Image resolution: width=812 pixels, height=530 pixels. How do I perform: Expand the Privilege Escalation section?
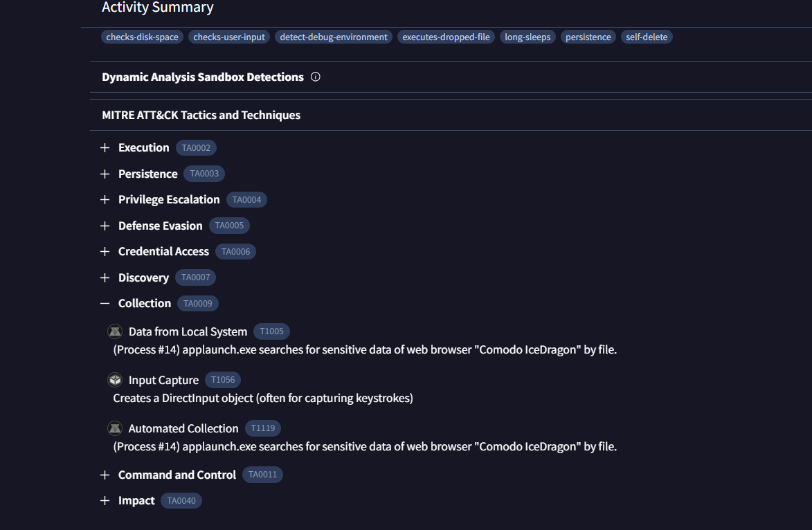click(105, 200)
